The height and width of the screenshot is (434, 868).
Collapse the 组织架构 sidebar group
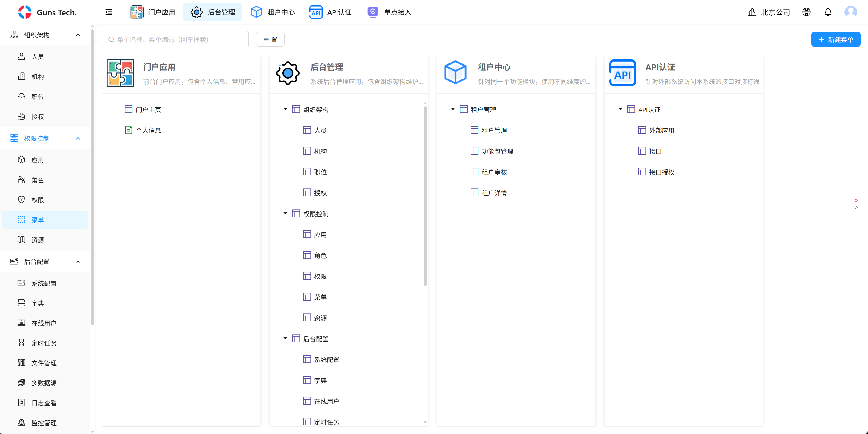78,35
